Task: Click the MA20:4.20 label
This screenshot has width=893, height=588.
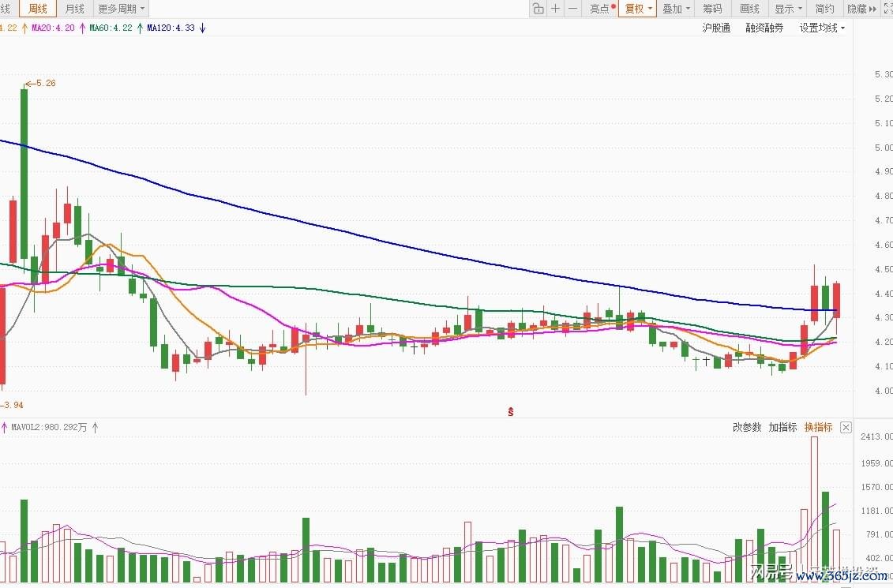Action: (53, 28)
